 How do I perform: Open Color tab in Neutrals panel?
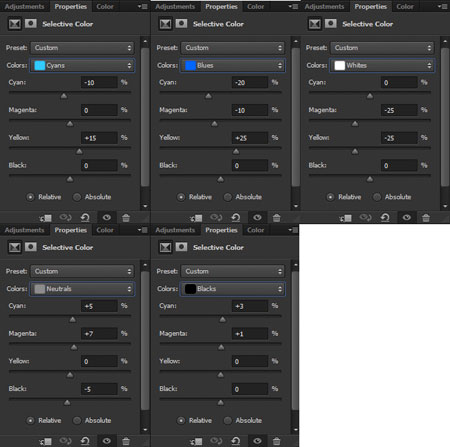[105, 230]
